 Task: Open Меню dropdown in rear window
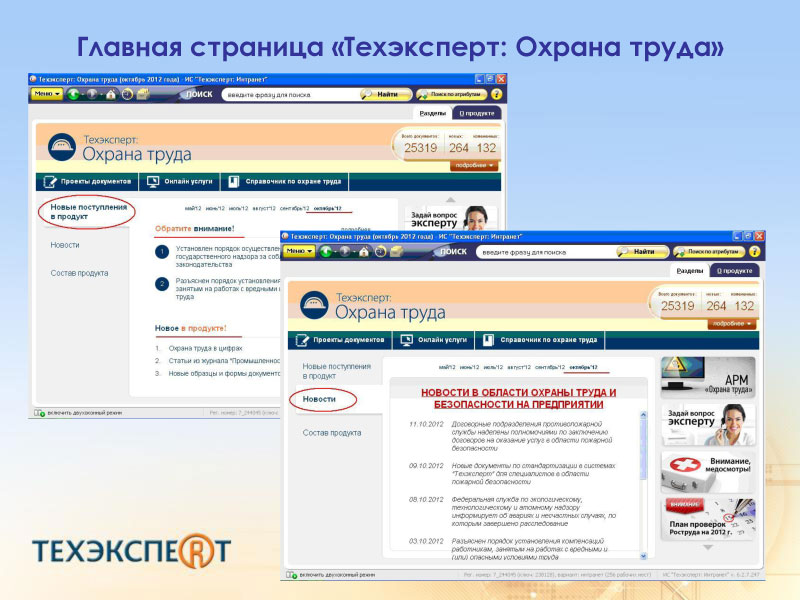pyautogui.click(x=46, y=94)
